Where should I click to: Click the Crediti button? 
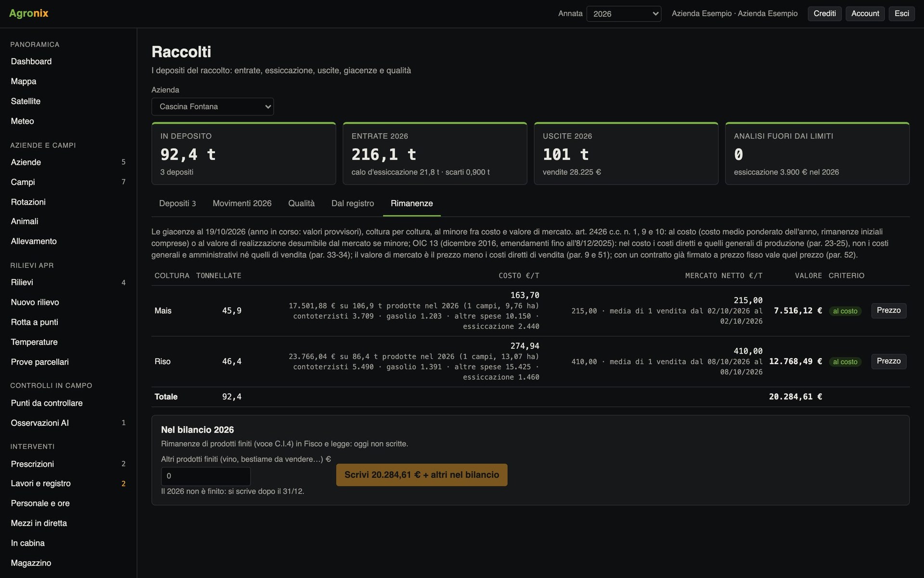[x=824, y=13]
